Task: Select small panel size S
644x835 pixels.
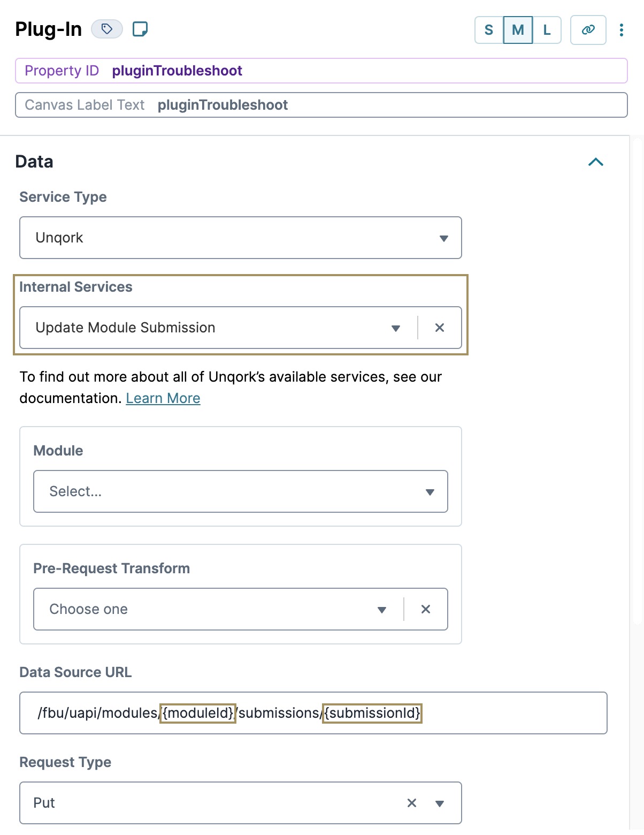Action: (x=489, y=30)
